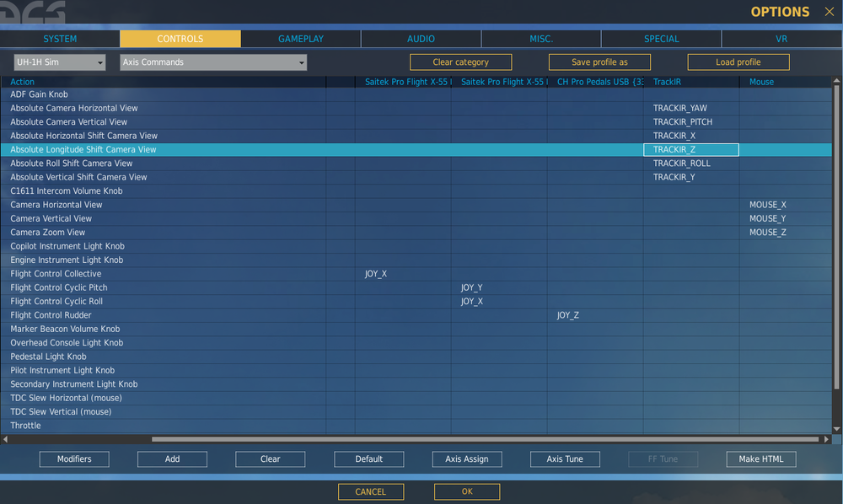Switch to the SYSTEM tab

(60, 39)
